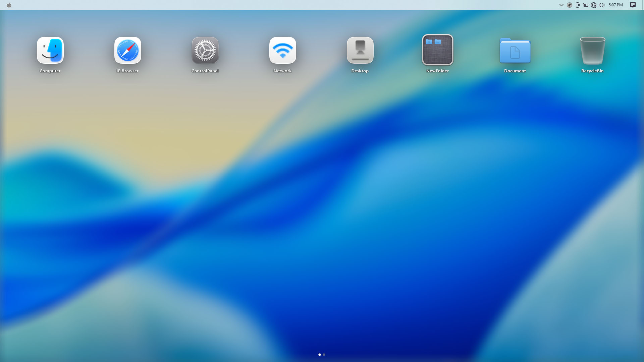The image size is (644, 362).
Task: Launch the IE Browser
Action: [x=127, y=51]
